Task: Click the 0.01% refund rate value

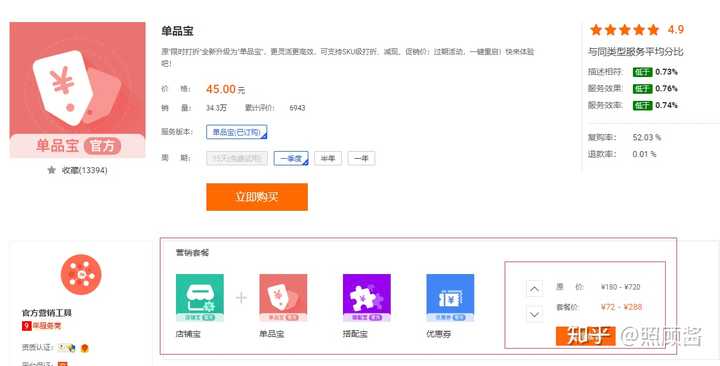Action: [x=644, y=154]
